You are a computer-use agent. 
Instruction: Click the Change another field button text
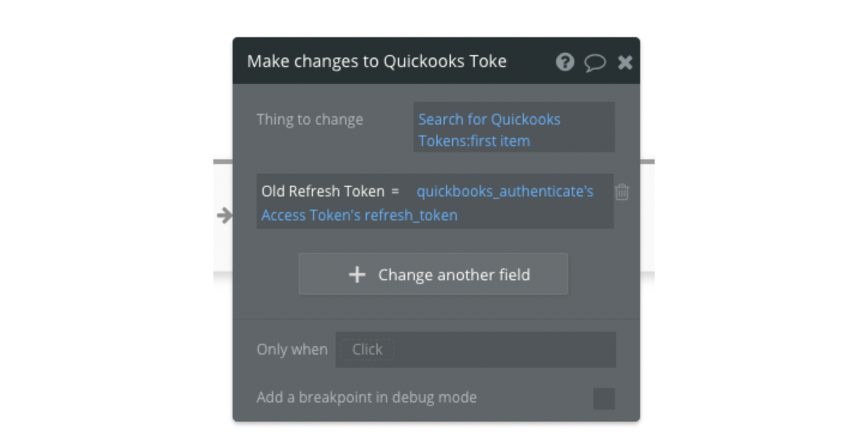pyautogui.click(x=454, y=275)
